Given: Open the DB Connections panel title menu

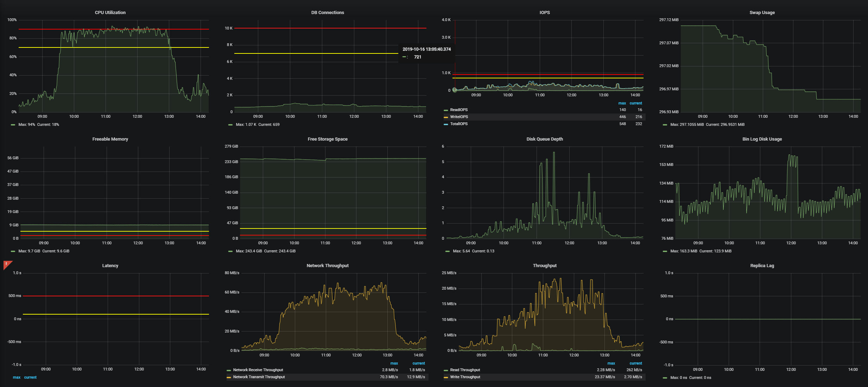Looking at the screenshot, I should pos(327,12).
